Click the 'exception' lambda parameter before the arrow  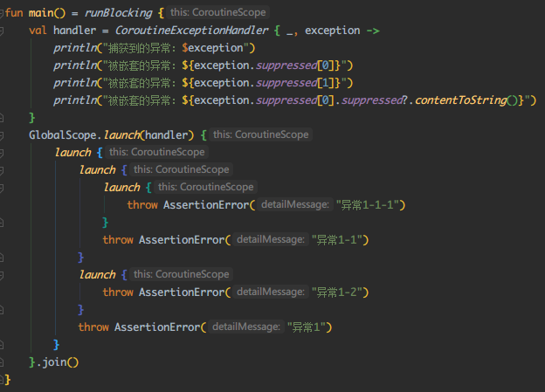point(332,31)
